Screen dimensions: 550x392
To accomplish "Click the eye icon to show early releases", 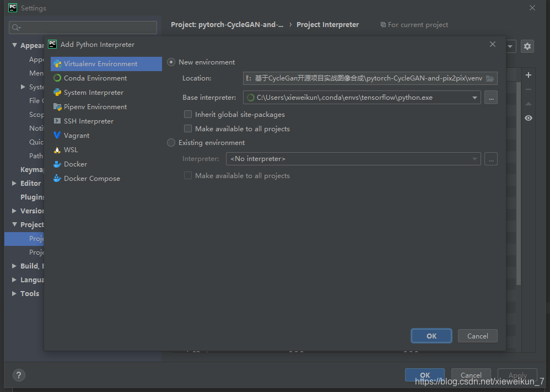I will click(x=529, y=119).
